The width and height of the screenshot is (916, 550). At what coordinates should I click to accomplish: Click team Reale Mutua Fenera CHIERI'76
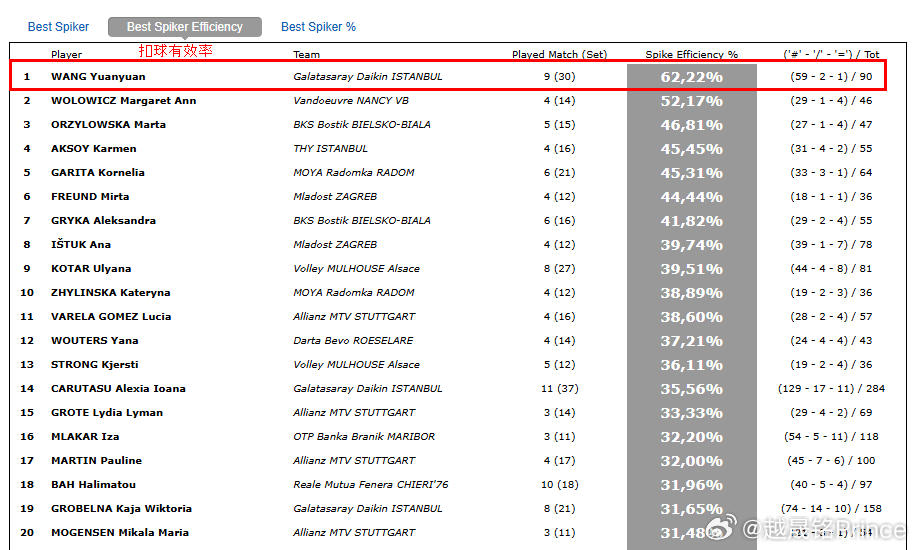pyautogui.click(x=371, y=484)
